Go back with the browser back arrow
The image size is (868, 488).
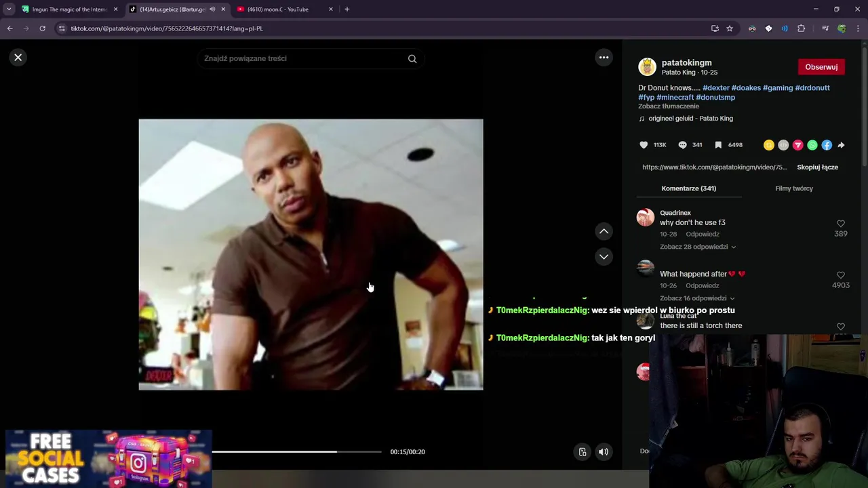(10, 28)
